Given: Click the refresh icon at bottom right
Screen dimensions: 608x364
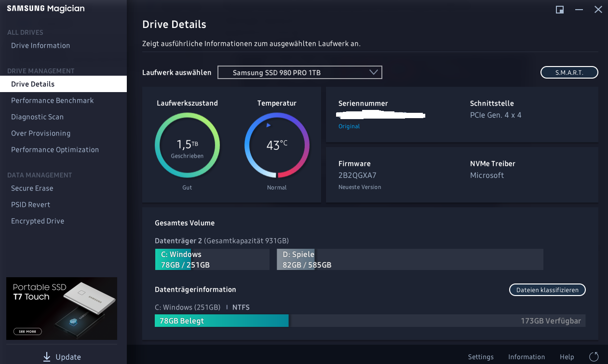Looking at the screenshot, I should (x=594, y=357).
